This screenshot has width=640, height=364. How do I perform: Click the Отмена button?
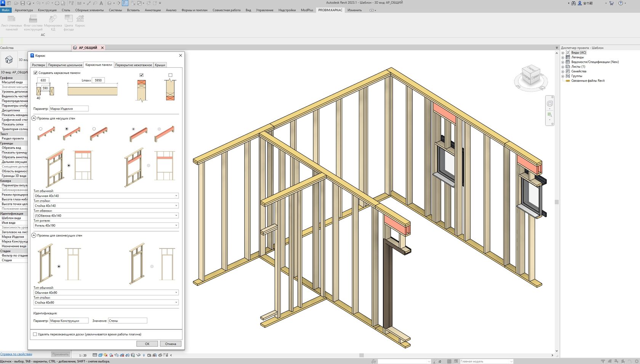point(170,343)
